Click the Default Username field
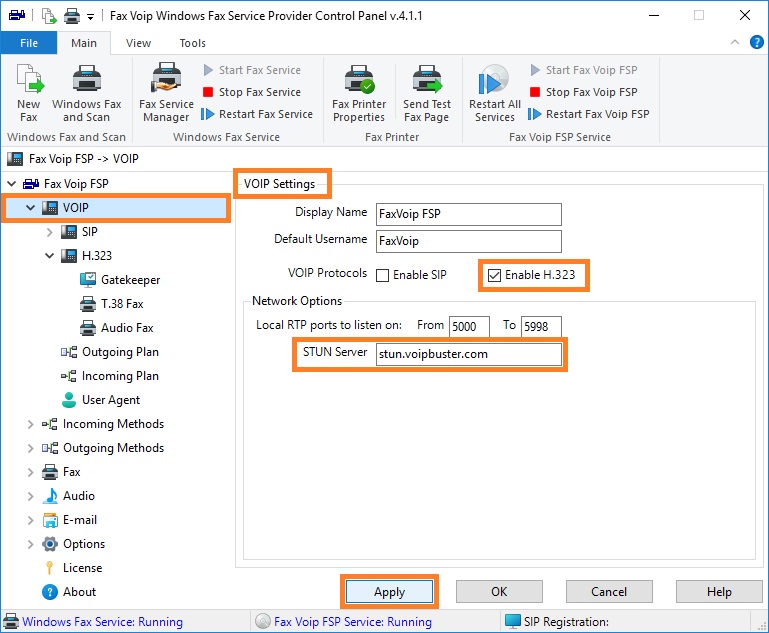This screenshot has height=633, width=769. click(x=468, y=241)
